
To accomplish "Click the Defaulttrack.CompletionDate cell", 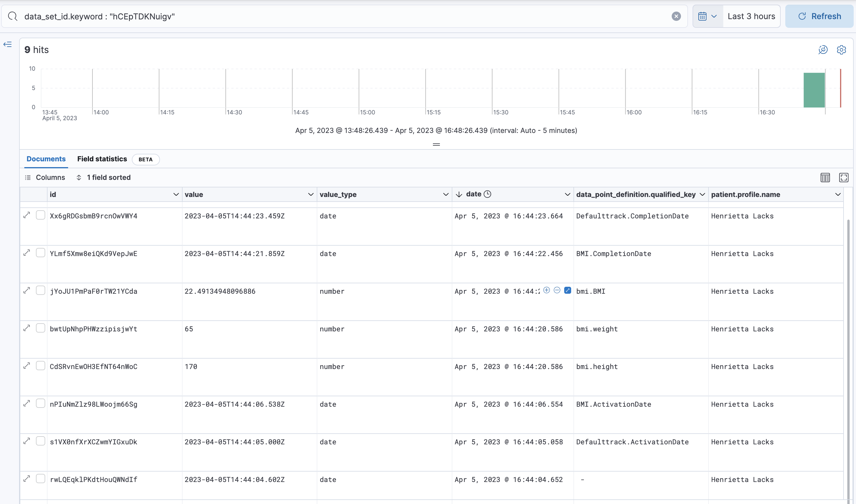I will [641, 227].
